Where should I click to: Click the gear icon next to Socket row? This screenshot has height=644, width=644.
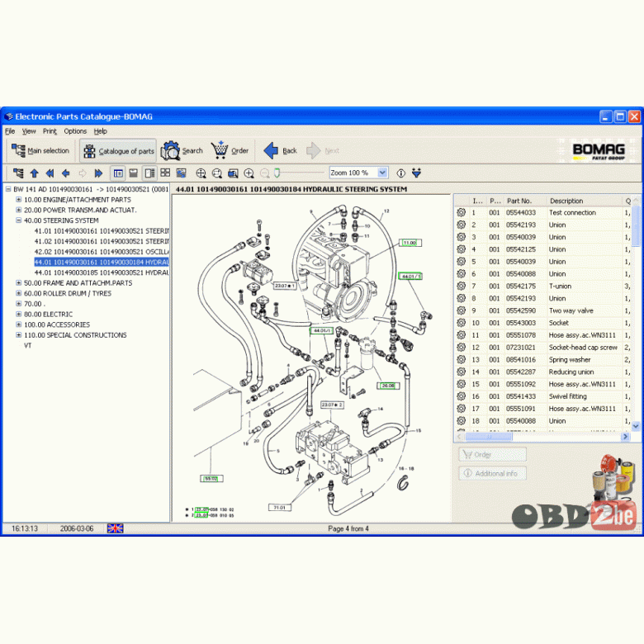click(x=462, y=323)
